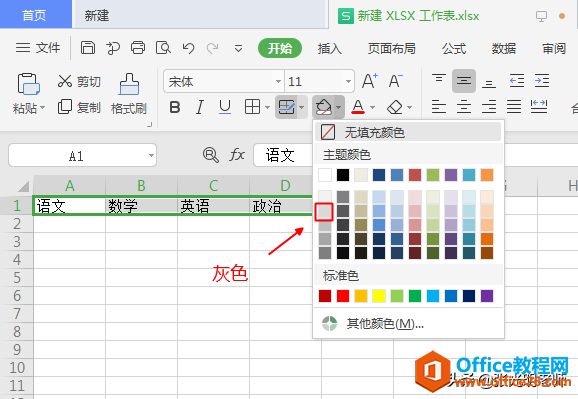Pick the standard yellow color swatch
Image resolution: width=578 pixels, height=399 pixels.
tap(379, 296)
